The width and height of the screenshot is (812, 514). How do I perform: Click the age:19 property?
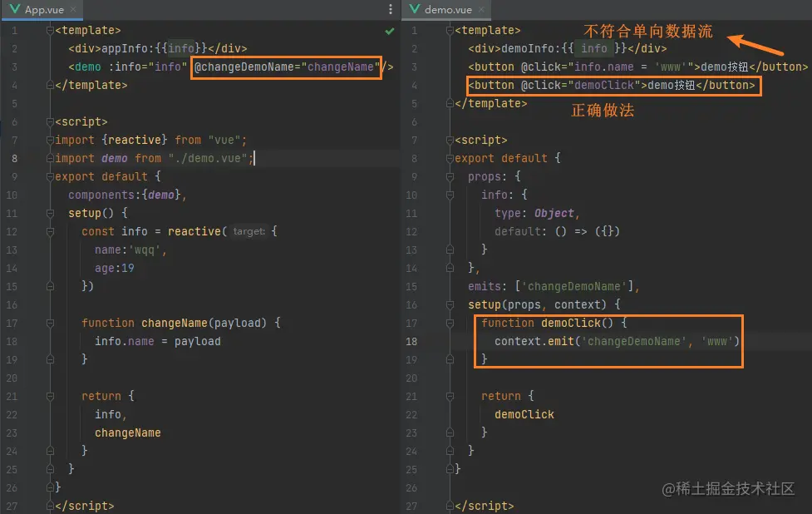(x=115, y=268)
